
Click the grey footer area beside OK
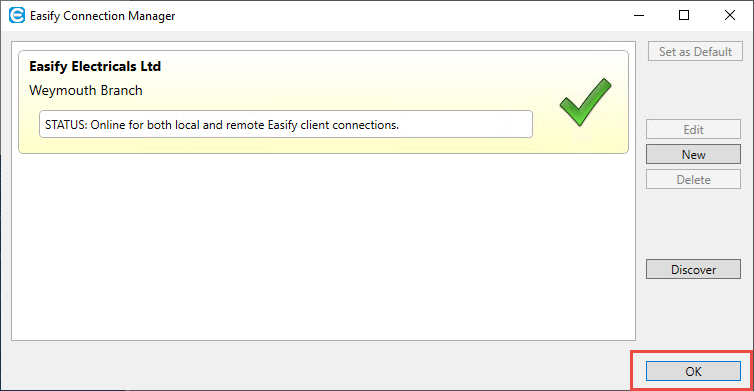pyautogui.click(x=317, y=366)
